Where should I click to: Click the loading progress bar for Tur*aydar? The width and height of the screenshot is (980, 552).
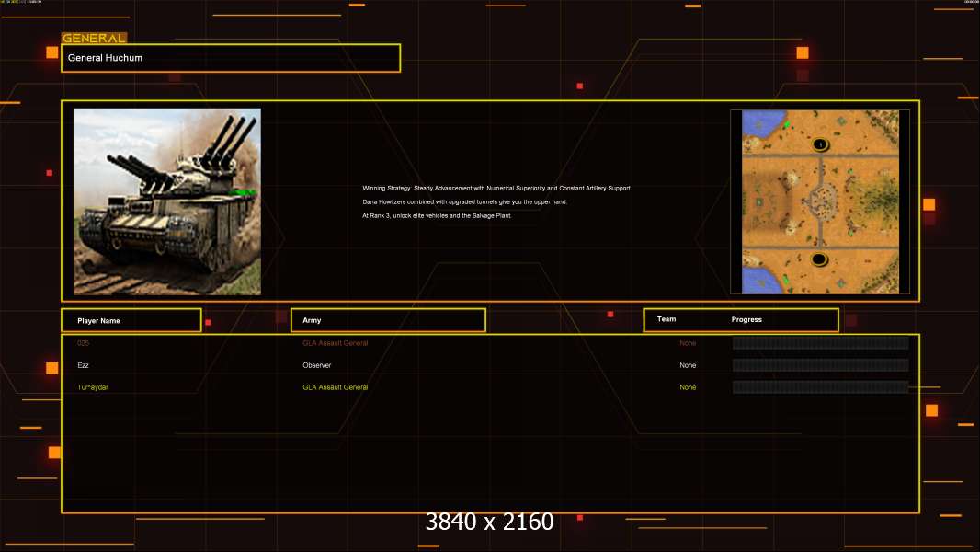[820, 387]
